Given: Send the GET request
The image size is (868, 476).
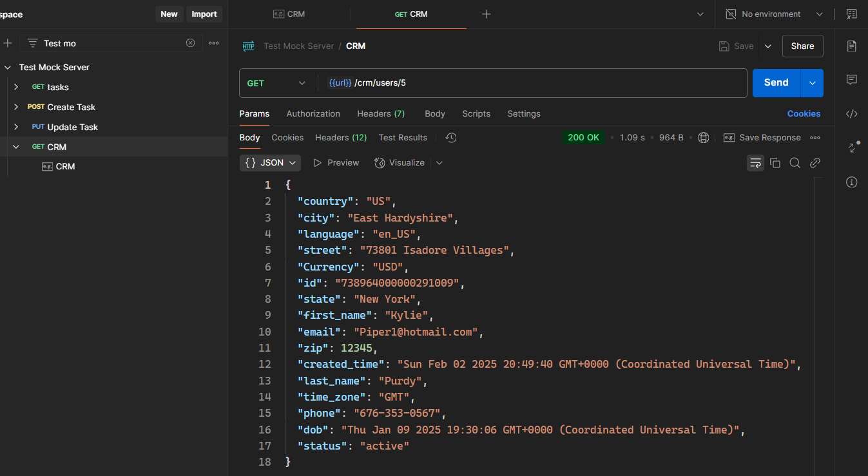Looking at the screenshot, I should [x=776, y=83].
